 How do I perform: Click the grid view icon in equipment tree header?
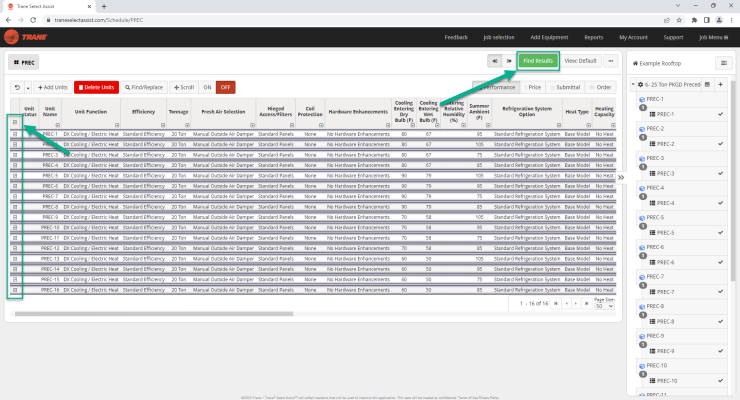click(x=707, y=84)
